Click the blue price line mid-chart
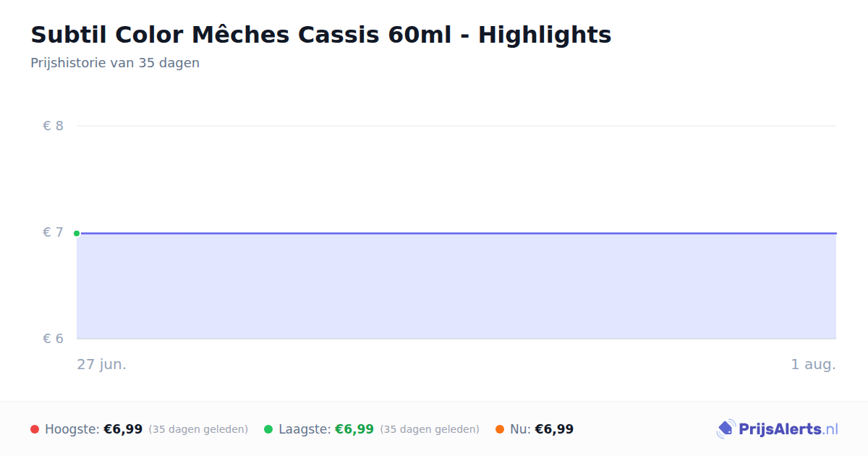 [x=456, y=233]
